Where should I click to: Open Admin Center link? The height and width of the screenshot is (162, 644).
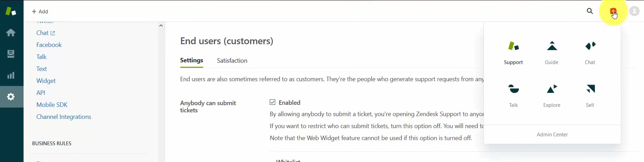click(x=552, y=135)
